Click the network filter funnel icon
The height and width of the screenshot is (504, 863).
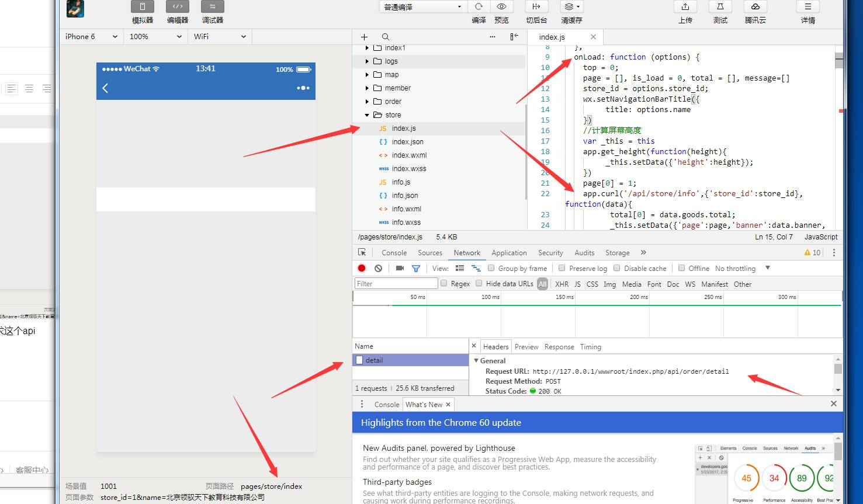click(x=416, y=268)
